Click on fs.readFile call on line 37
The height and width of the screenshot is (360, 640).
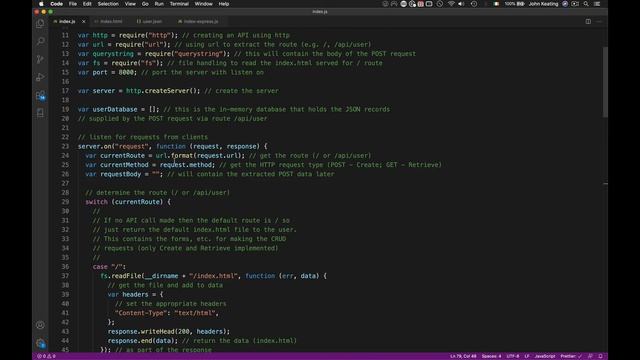coord(122,276)
